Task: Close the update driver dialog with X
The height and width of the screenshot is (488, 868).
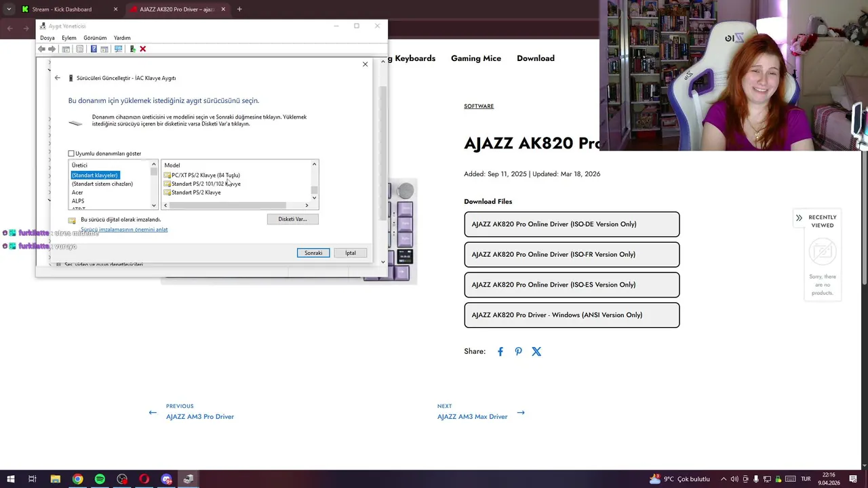Action: click(x=365, y=64)
